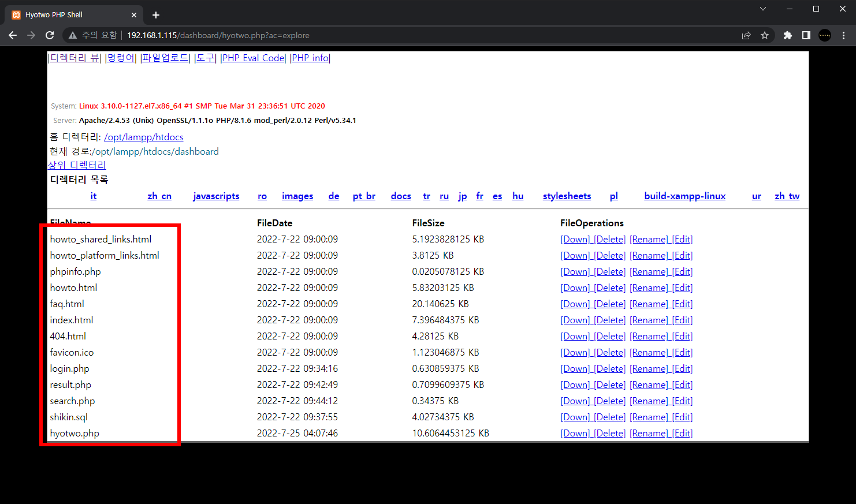Open the 디렉터리 뷰 menu link

coord(75,58)
